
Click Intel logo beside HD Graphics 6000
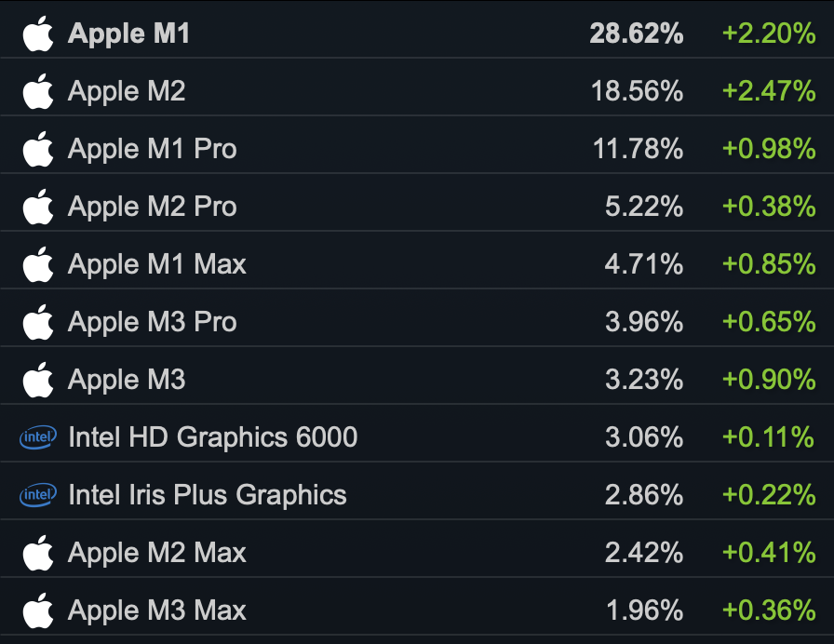click(x=38, y=437)
